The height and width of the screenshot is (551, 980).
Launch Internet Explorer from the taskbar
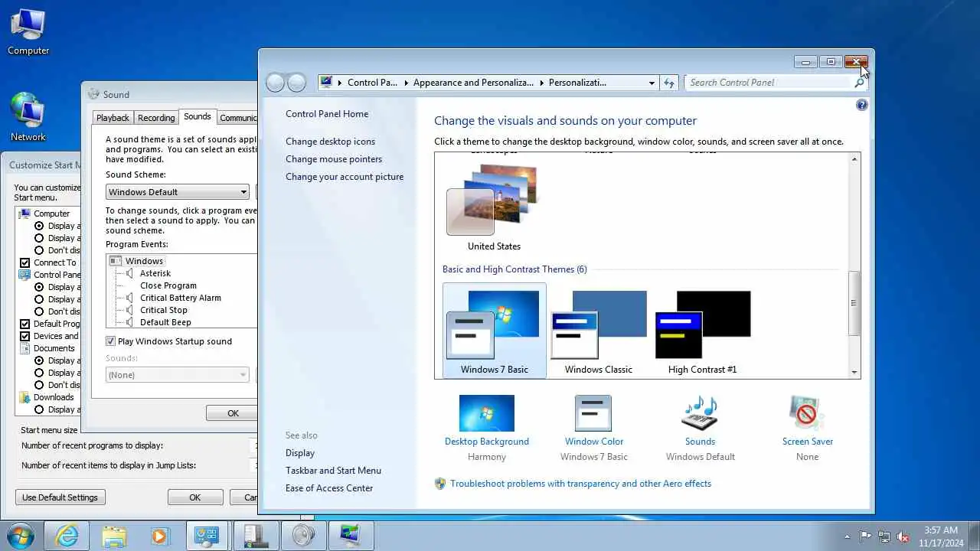67,536
